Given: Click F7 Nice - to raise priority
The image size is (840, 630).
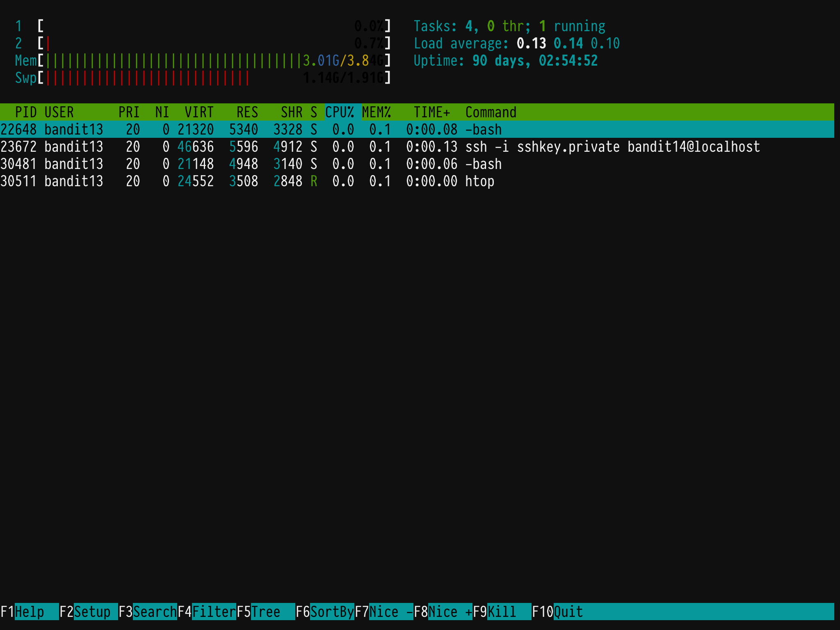Looking at the screenshot, I should click(384, 612).
